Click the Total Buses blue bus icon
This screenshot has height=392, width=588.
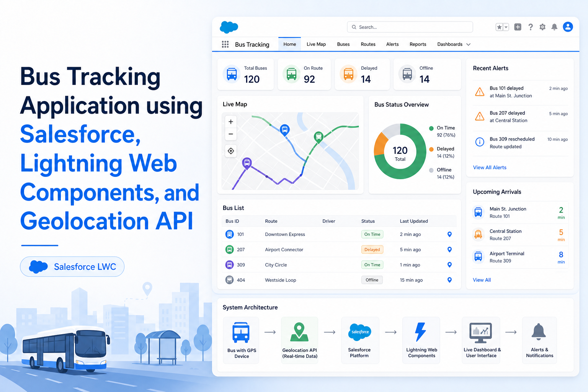(x=232, y=74)
